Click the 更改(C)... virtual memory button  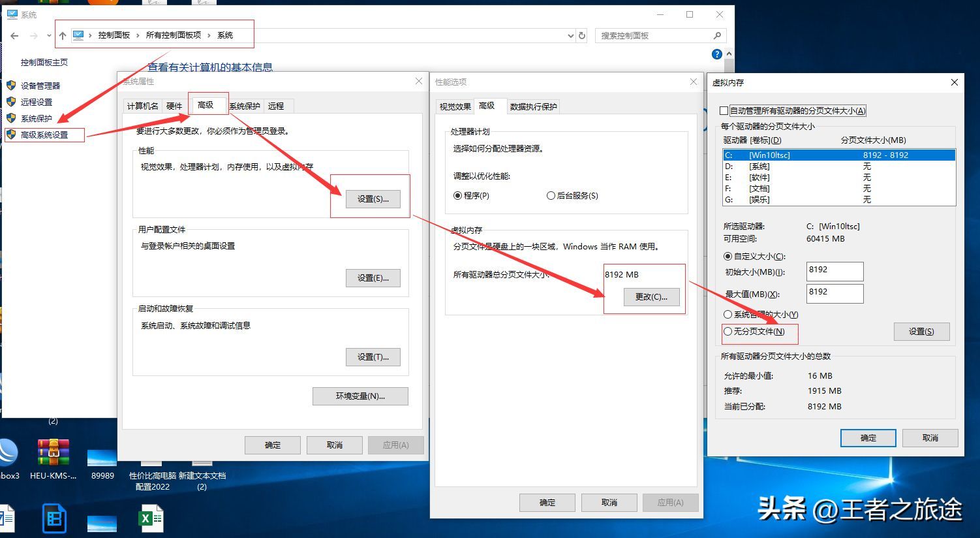[651, 296]
